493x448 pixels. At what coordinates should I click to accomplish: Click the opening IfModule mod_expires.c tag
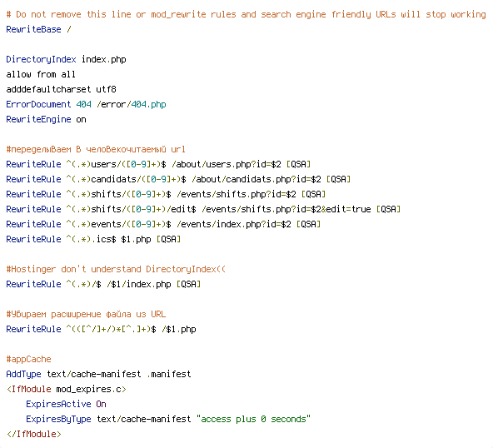(x=67, y=389)
